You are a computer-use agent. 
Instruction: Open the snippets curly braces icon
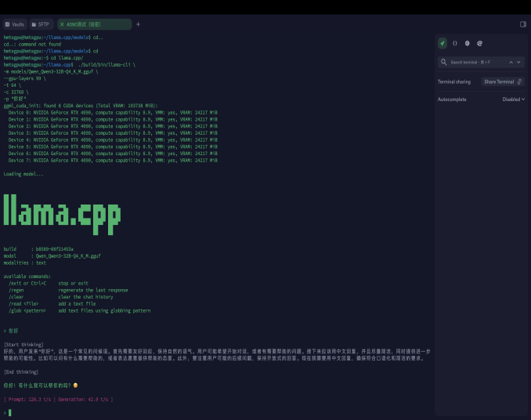coord(455,43)
